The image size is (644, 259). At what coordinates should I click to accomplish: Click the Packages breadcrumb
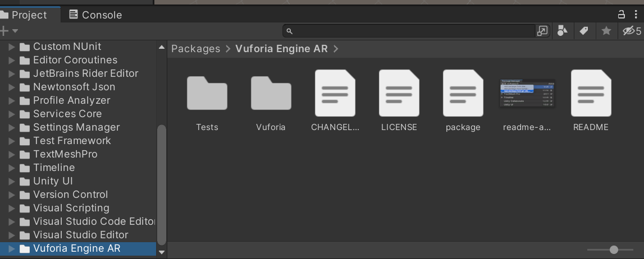pyautogui.click(x=195, y=49)
